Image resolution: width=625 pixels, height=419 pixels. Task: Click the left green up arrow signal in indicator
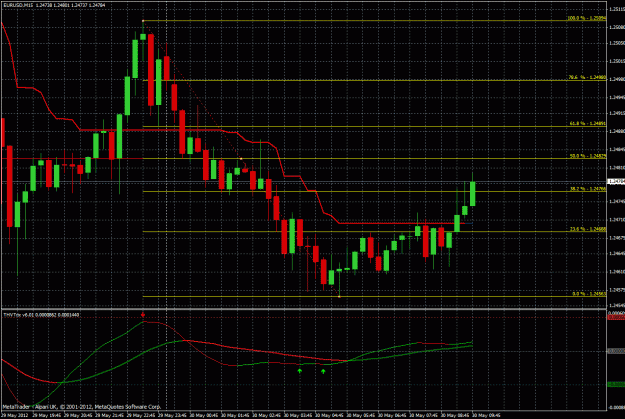coord(300,371)
